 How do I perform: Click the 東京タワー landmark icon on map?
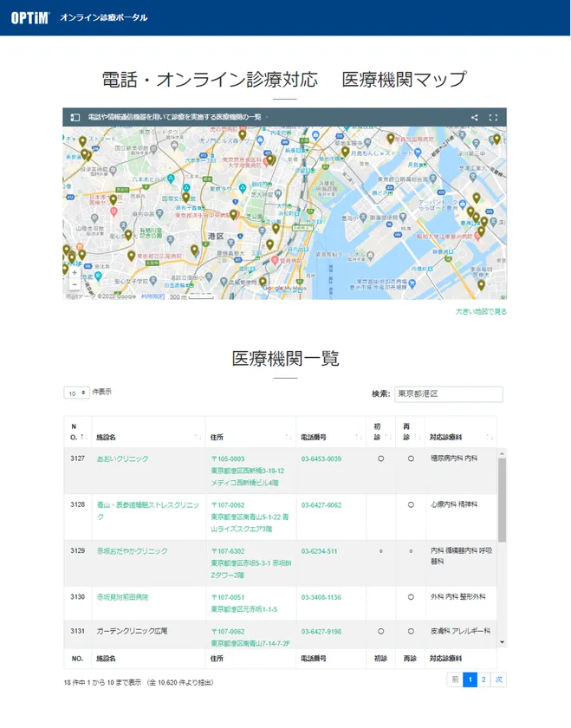coord(243,189)
